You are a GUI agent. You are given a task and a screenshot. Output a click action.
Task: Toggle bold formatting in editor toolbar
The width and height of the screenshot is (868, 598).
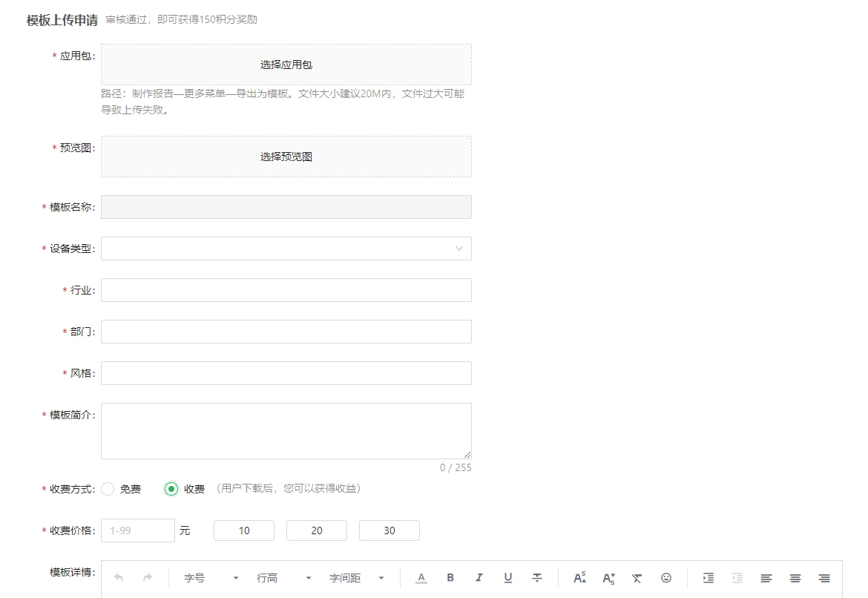pos(450,578)
